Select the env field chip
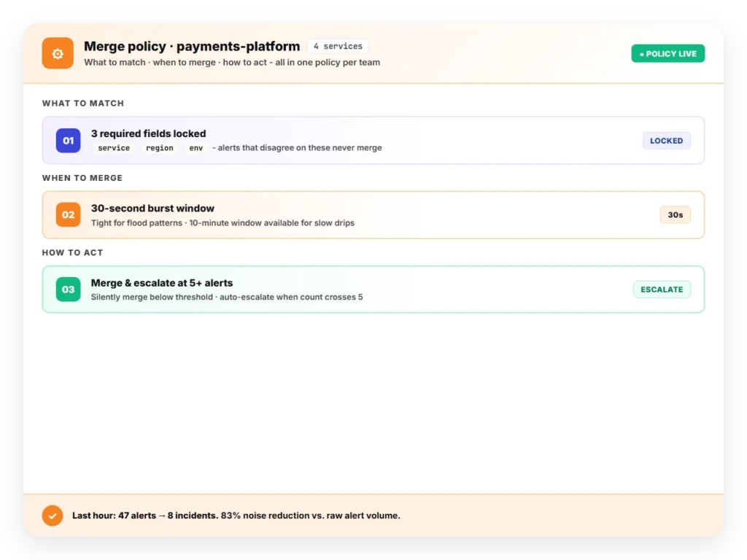Viewport: 747px width, 560px height. tap(196, 148)
